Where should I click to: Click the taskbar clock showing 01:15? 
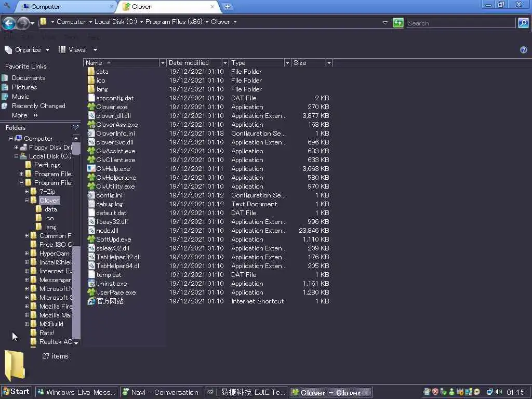[x=516, y=392]
